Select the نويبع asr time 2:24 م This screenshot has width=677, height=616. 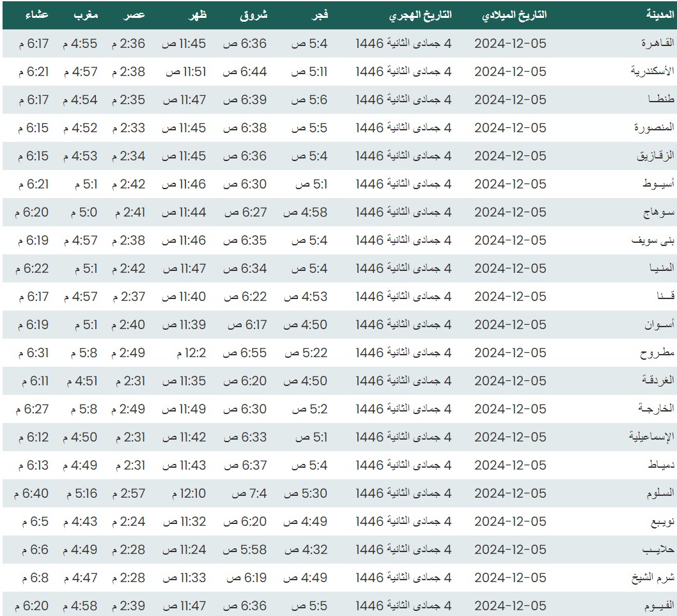(128, 521)
